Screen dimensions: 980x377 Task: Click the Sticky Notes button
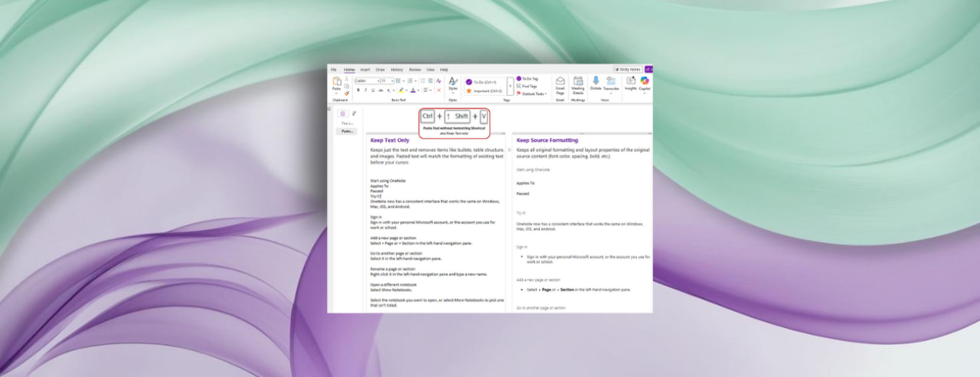pyautogui.click(x=627, y=69)
